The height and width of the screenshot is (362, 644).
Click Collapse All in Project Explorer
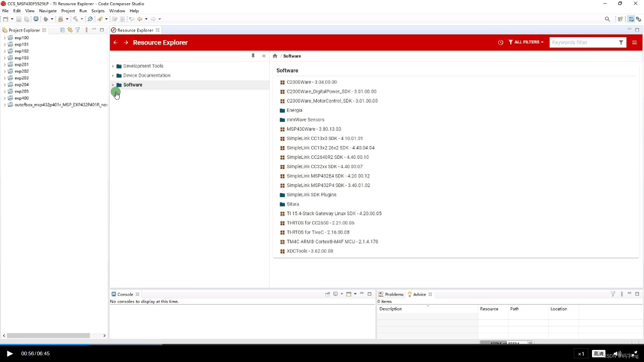pyautogui.click(x=62, y=30)
